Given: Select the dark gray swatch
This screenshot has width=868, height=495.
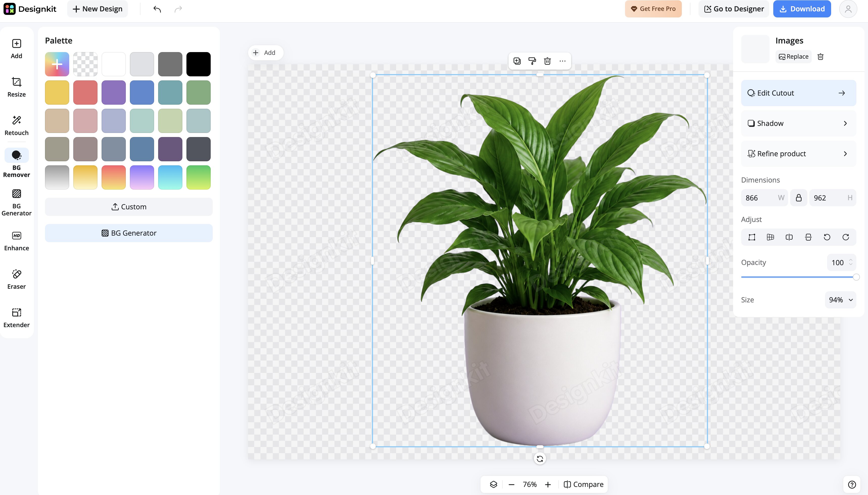Looking at the screenshot, I should pos(170,64).
